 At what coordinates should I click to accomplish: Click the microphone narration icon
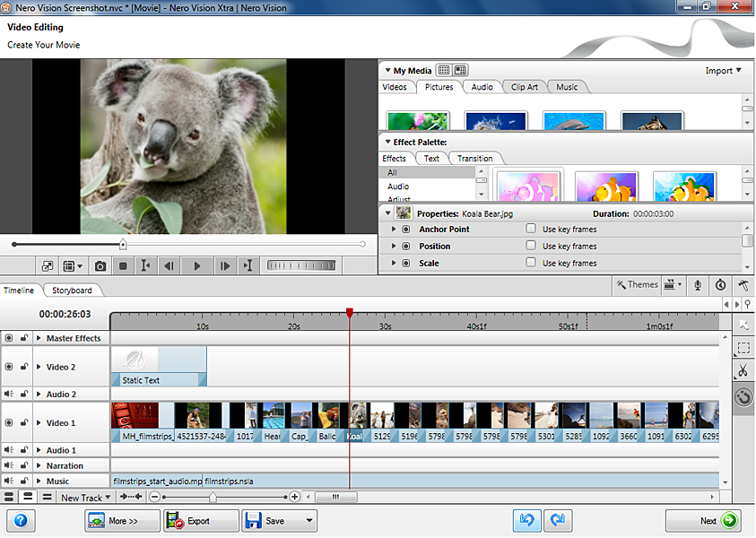[699, 284]
